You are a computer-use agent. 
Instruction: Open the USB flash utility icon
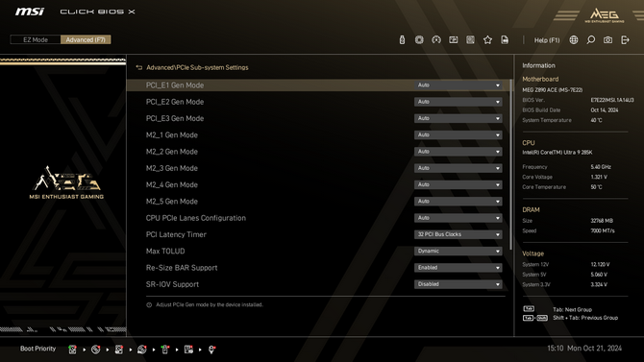[x=402, y=39]
